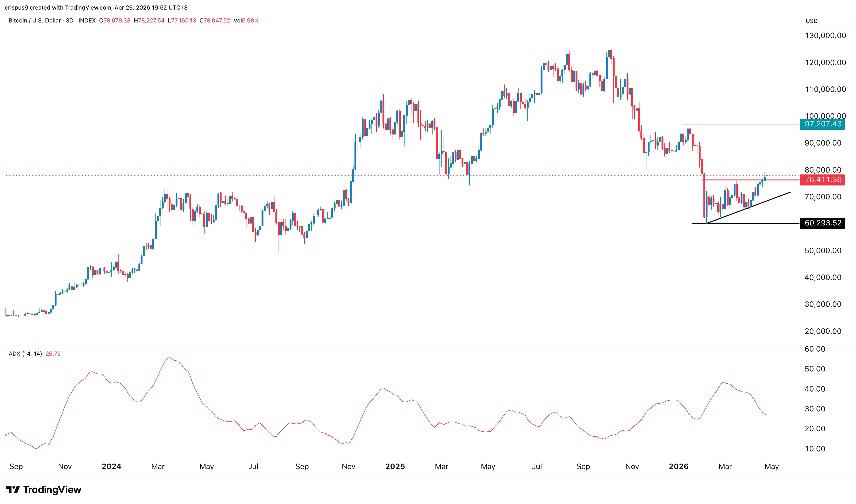Click the red ADX value 26.75
Screen dimensions: 856x504
click(53, 353)
